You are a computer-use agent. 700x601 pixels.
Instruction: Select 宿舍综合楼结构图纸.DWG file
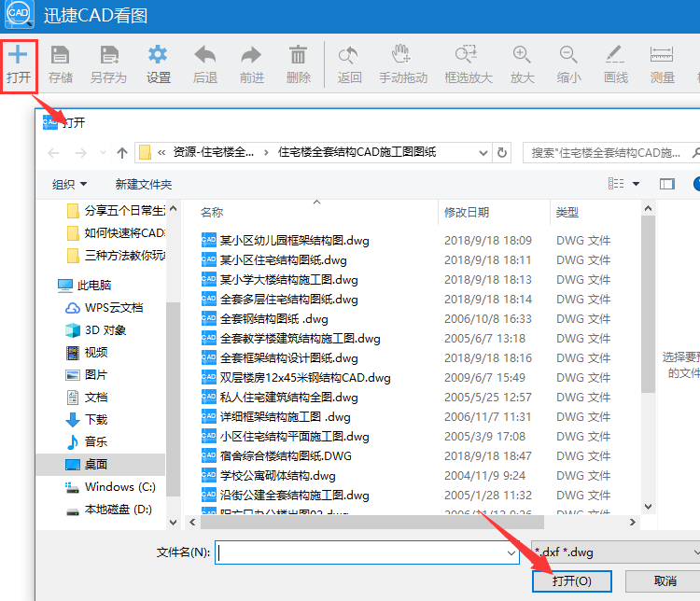coord(276,456)
